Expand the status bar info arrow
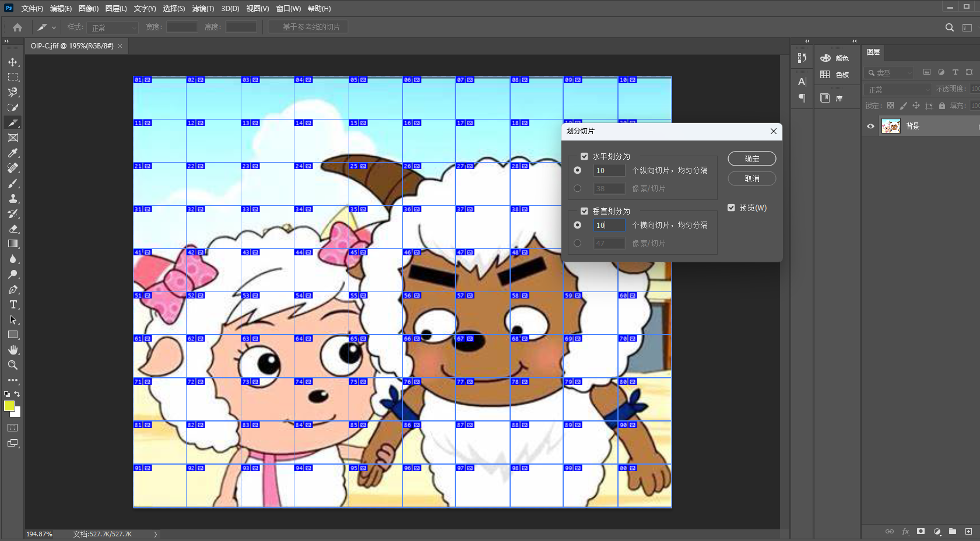The width and height of the screenshot is (980, 541). 156,534
